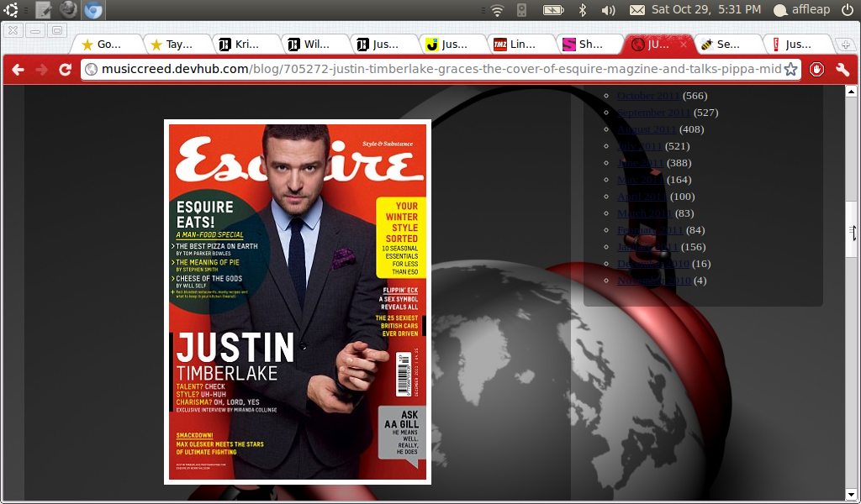Launch the text editor from top panel
This screenshot has width=861, height=504.
(44, 9)
